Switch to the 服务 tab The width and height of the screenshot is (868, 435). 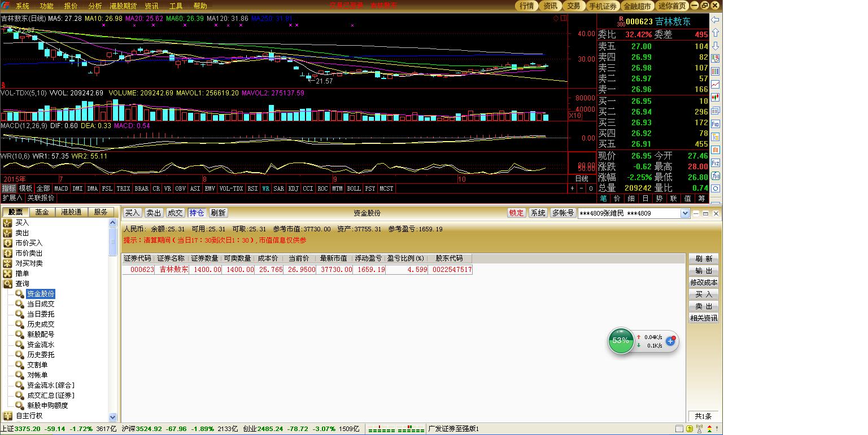(x=101, y=212)
